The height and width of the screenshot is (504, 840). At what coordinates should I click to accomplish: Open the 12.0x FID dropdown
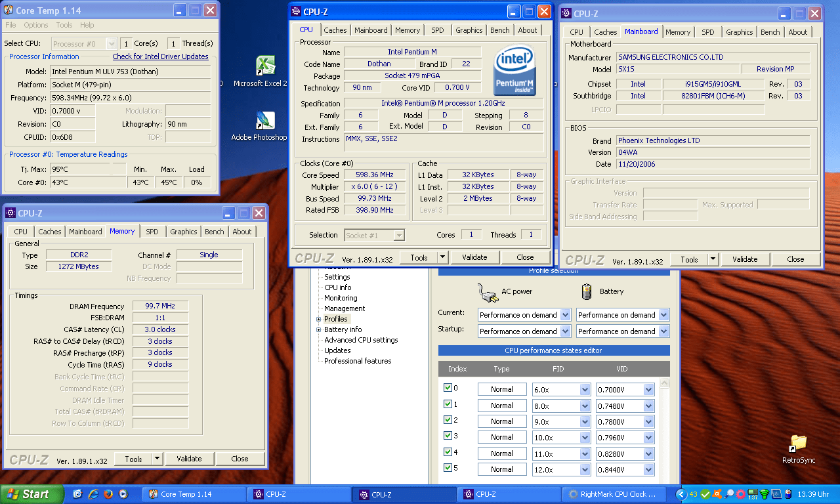click(x=585, y=469)
